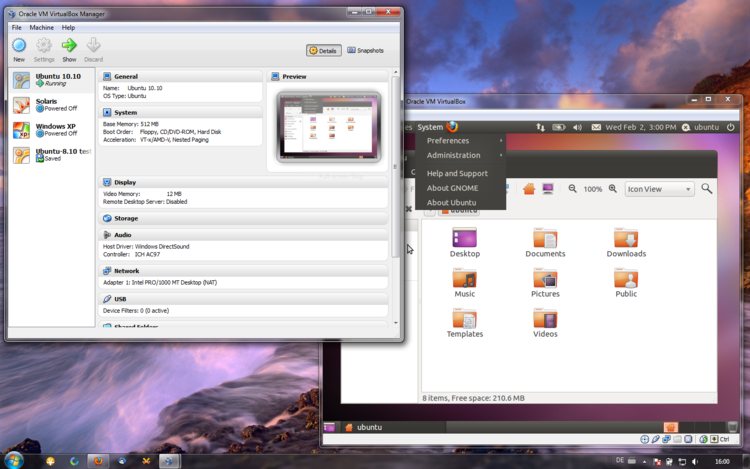Click the Storage section header
This screenshot has width=750, height=469.
(x=243, y=218)
